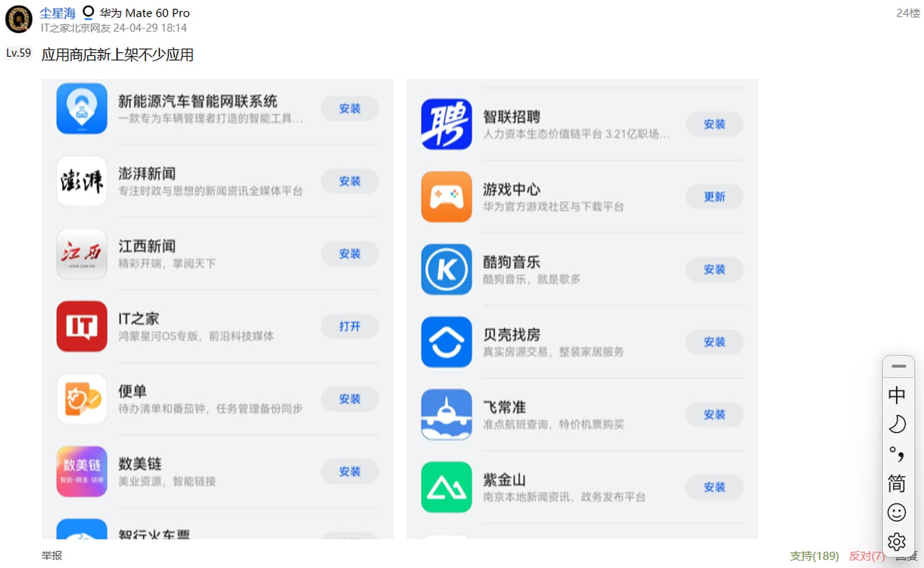Click the 智联招聘 app icon

pyautogui.click(x=447, y=124)
